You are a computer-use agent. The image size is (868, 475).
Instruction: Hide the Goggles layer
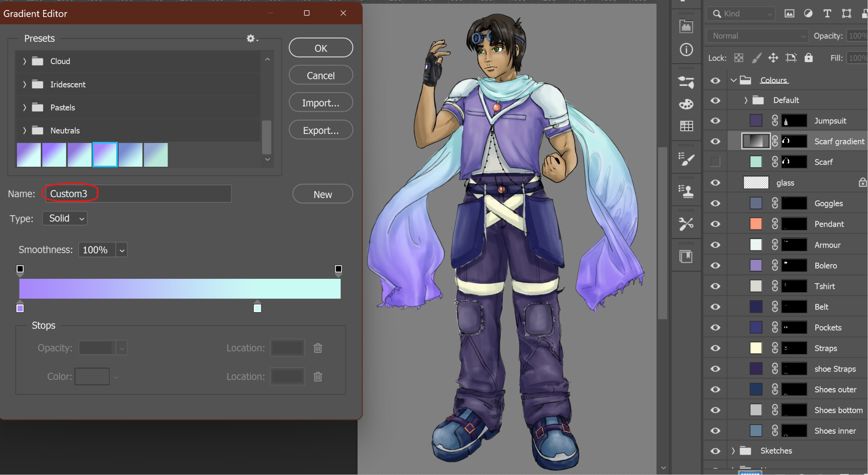[x=715, y=203]
